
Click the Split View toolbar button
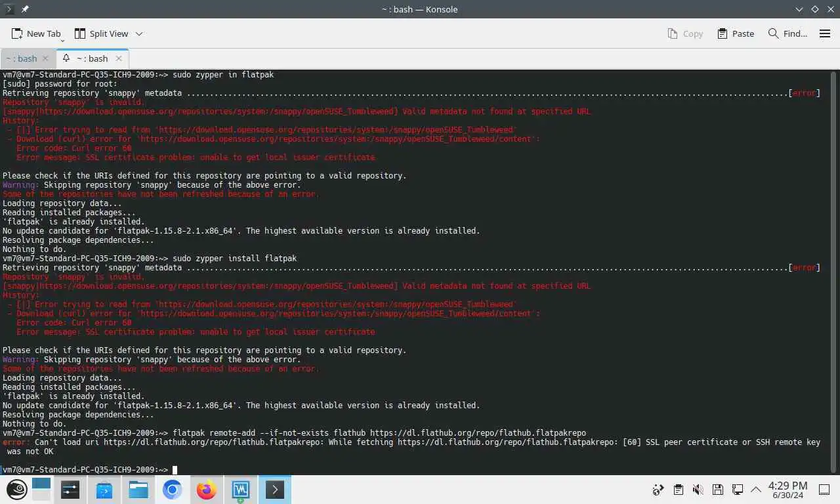[x=102, y=33]
